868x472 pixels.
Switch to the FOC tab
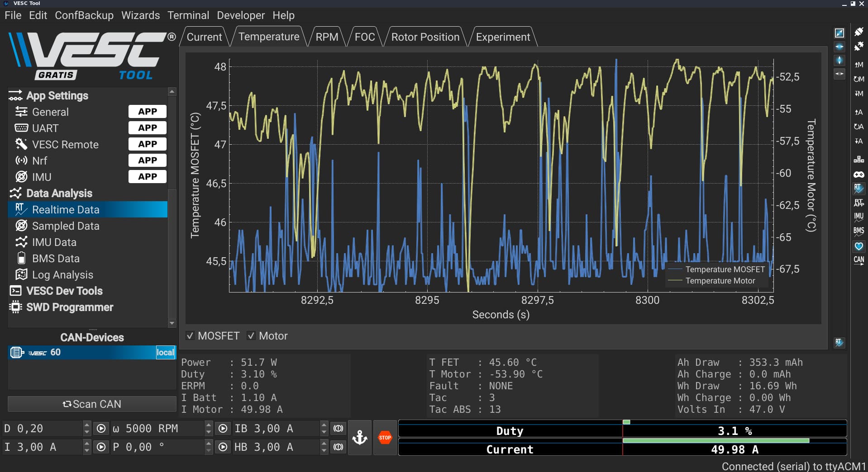[x=365, y=37]
